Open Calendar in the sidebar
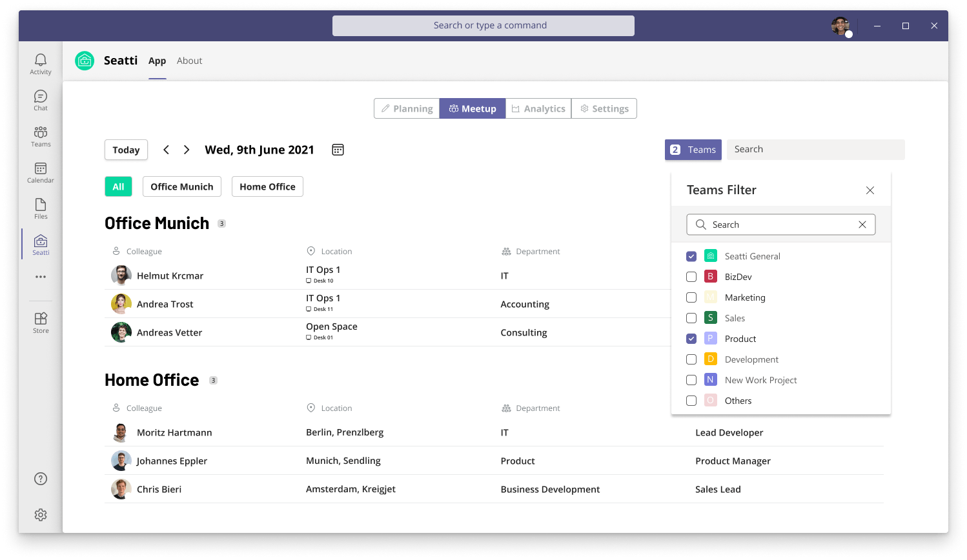 41,172
